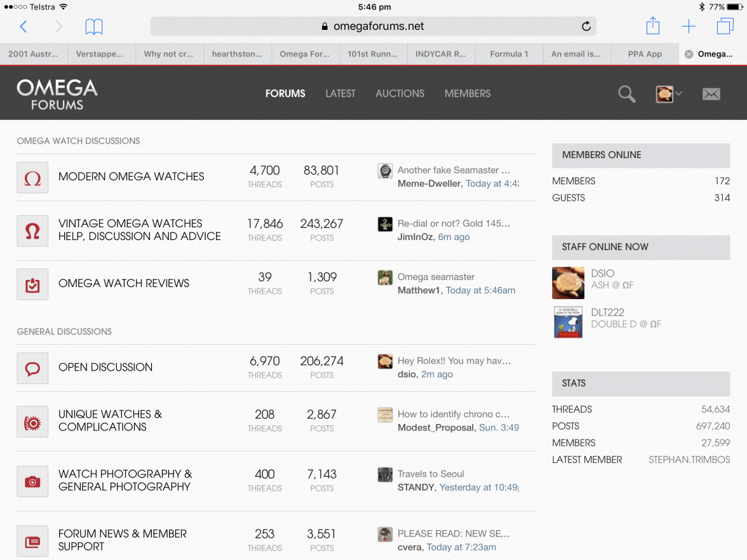This screenshot has height=560, width=747.
Task: Open the inbox envelope icon
Action: 711,94
